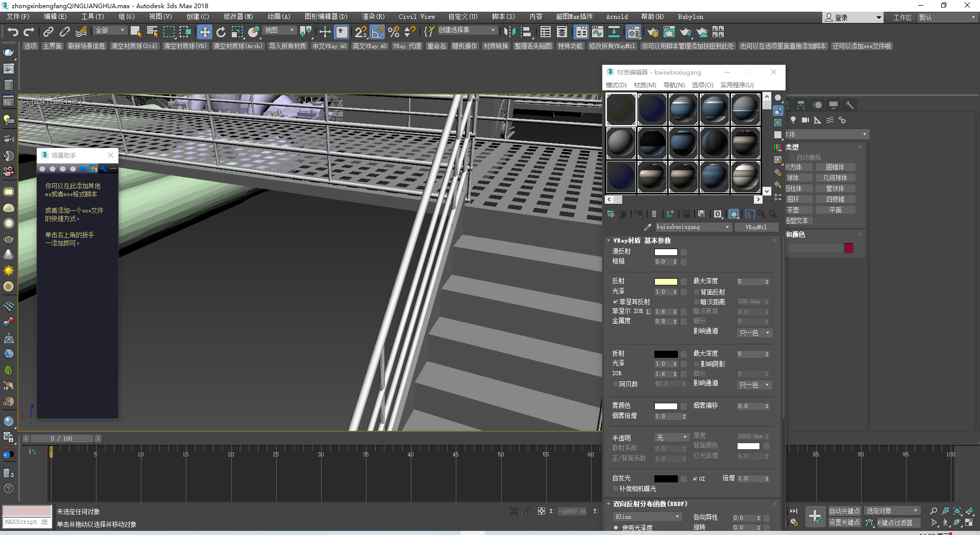Click the trash reset material icon
The width and height of the screenshot is (980, 535).
[x=654, y=214]
